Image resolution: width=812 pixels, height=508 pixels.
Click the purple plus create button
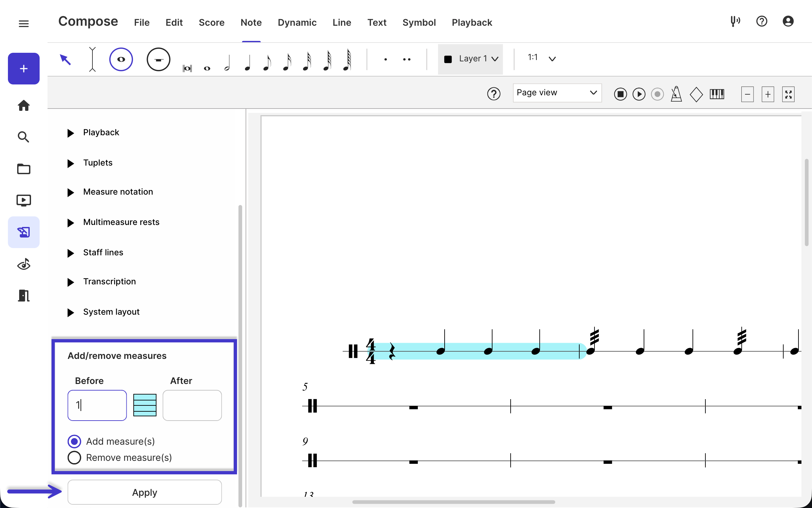(23, 69)
